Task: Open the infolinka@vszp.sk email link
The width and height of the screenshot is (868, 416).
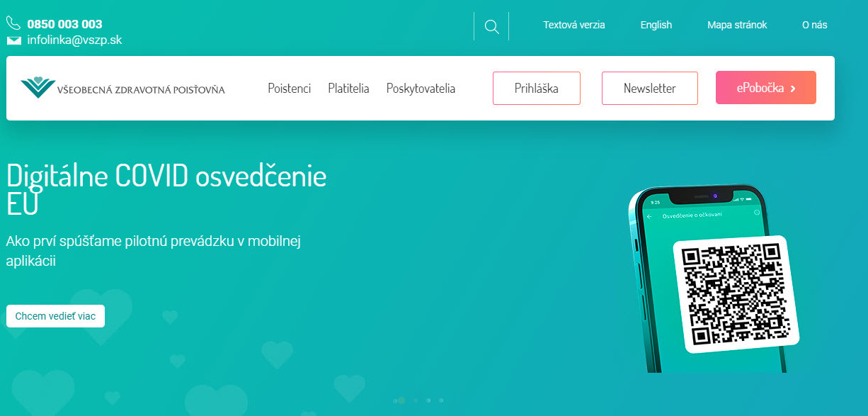Action: pyautogui.click(x=74, y=40)
